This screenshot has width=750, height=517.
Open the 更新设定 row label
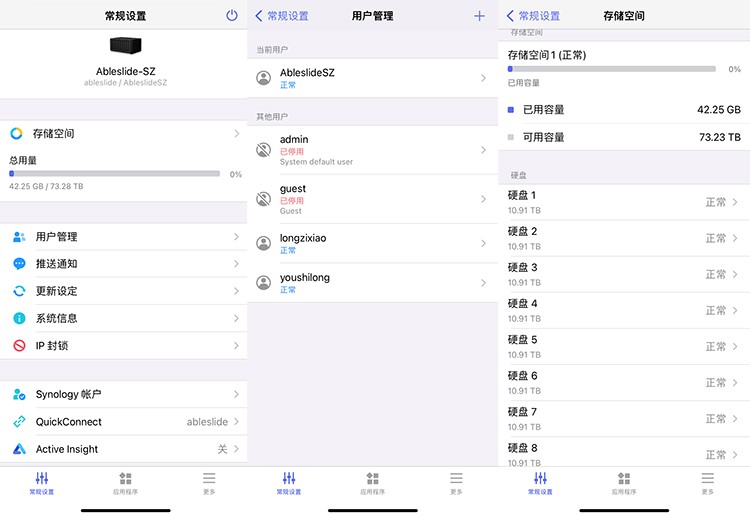click(56, 291)
